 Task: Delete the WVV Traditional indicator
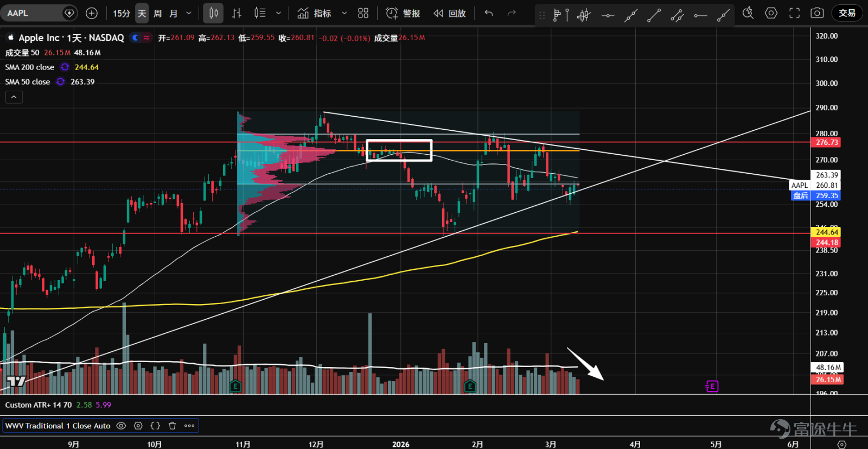[x=173, y=426]
